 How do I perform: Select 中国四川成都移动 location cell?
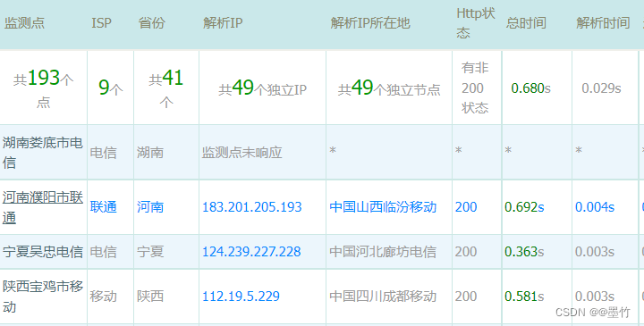383,297
